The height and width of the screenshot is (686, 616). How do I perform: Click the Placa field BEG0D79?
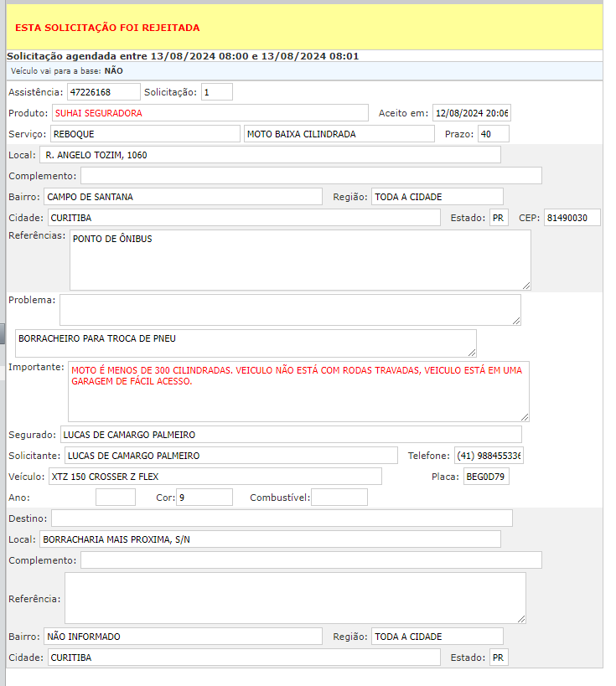(x=486, y=477)
